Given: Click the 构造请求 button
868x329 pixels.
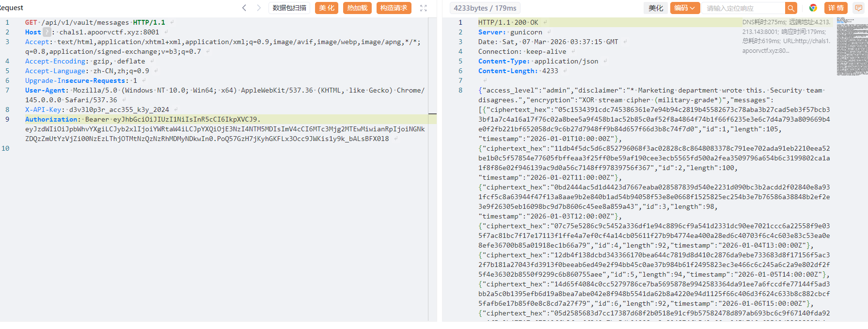Looking at the screenshot, I should point(394,8).
